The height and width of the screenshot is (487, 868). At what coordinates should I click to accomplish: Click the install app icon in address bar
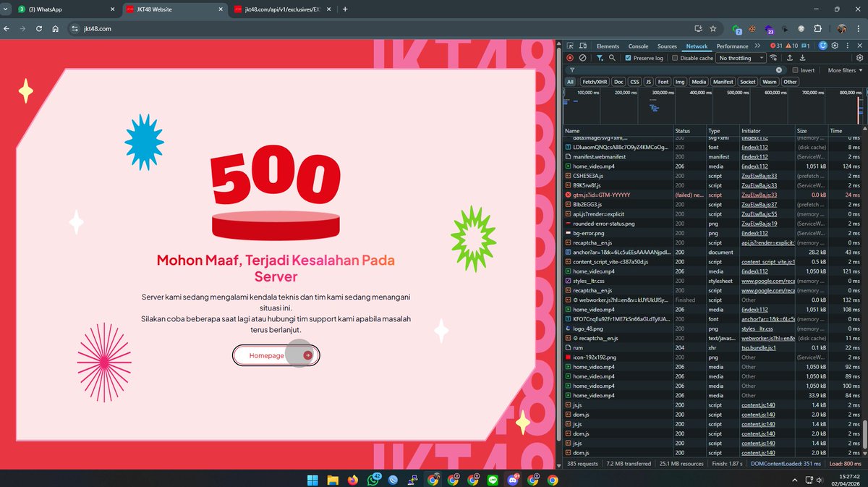[x=698, y=29]
